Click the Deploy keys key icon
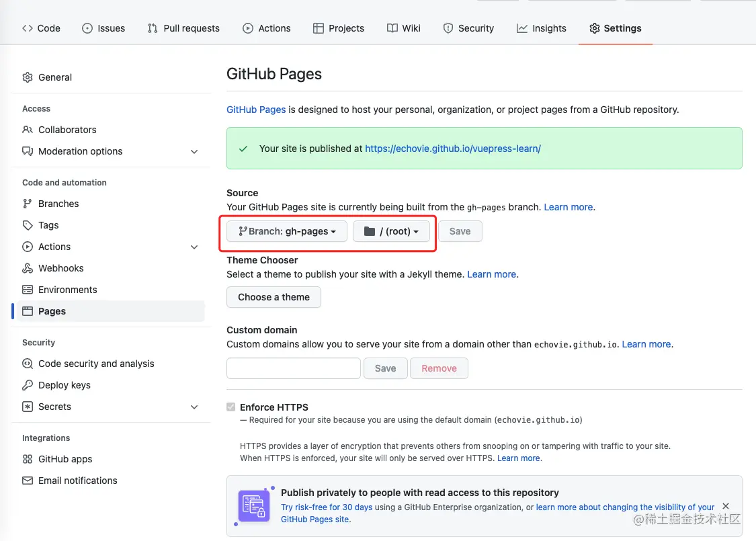This screenshot has width=756, height=541. tap(28, 385)
